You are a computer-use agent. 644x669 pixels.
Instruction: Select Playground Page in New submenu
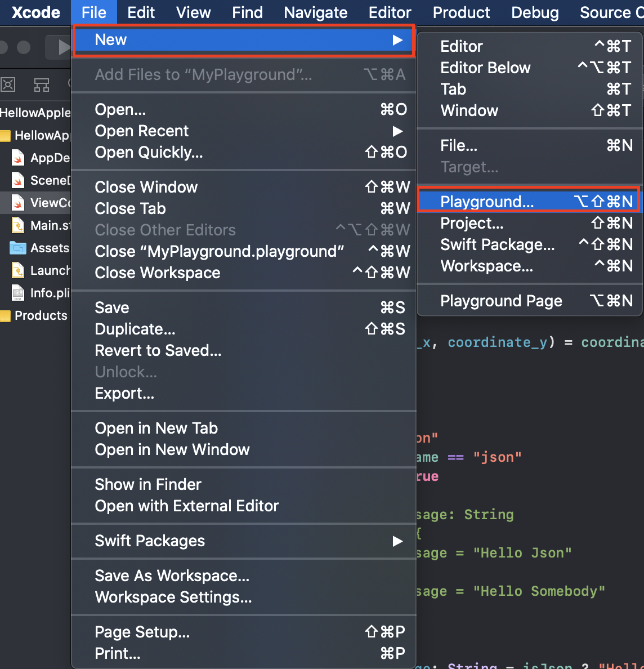pyautogui.click(x=529, y=301)
